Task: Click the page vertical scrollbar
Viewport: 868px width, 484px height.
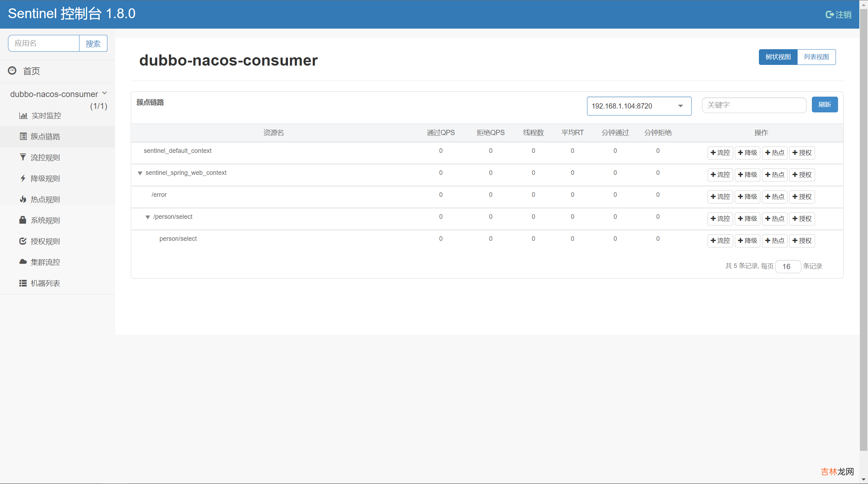Action: click(x=863, y=230)
